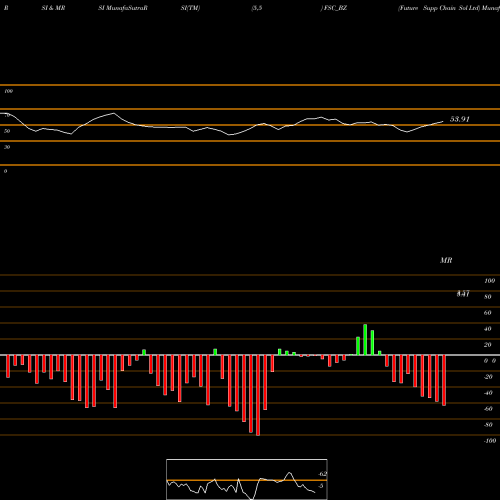
Task: Click the "(5,5" parameter text in header
Action: tap(257, 8)
